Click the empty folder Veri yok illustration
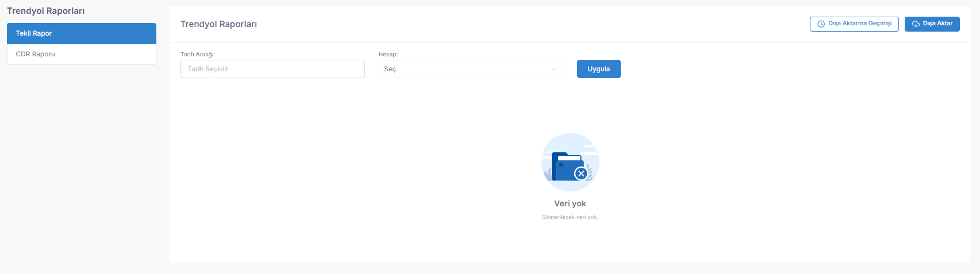This screenshot has height=273, width=980. click(570, 162)
